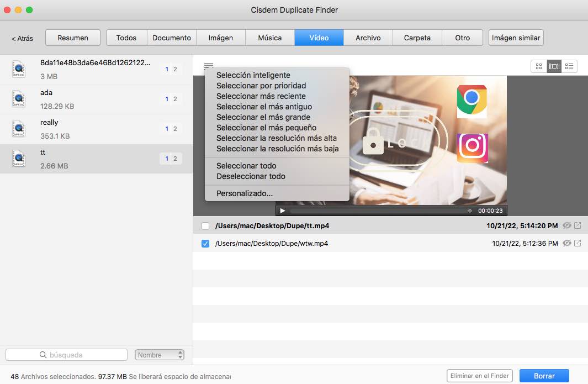588x384 pixels.
Task: Switch to the Música tab
Action: click(x=269, y=38)
